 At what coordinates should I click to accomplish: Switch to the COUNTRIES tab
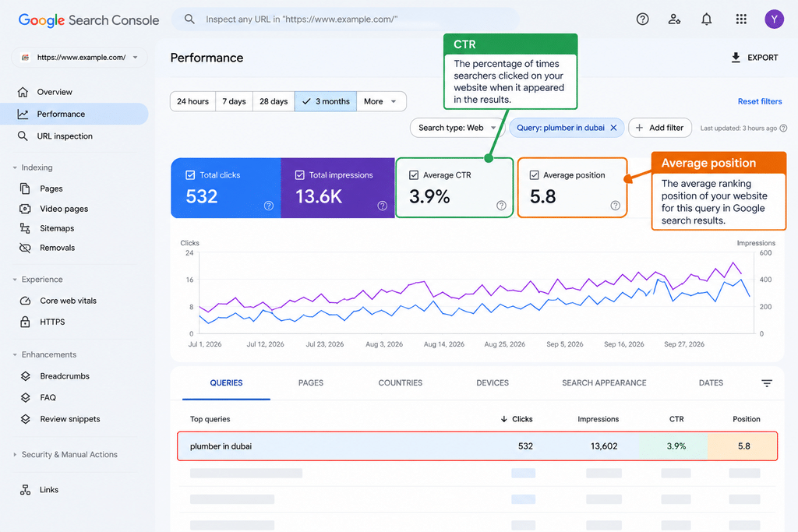pyautogui.click(x=400, y=383)
